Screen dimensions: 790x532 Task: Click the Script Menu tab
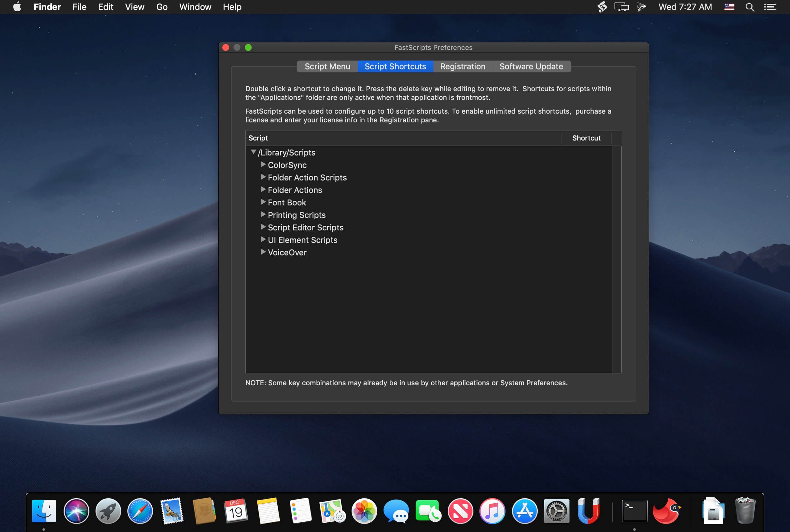pyautogui.click(x=328, y=66)
